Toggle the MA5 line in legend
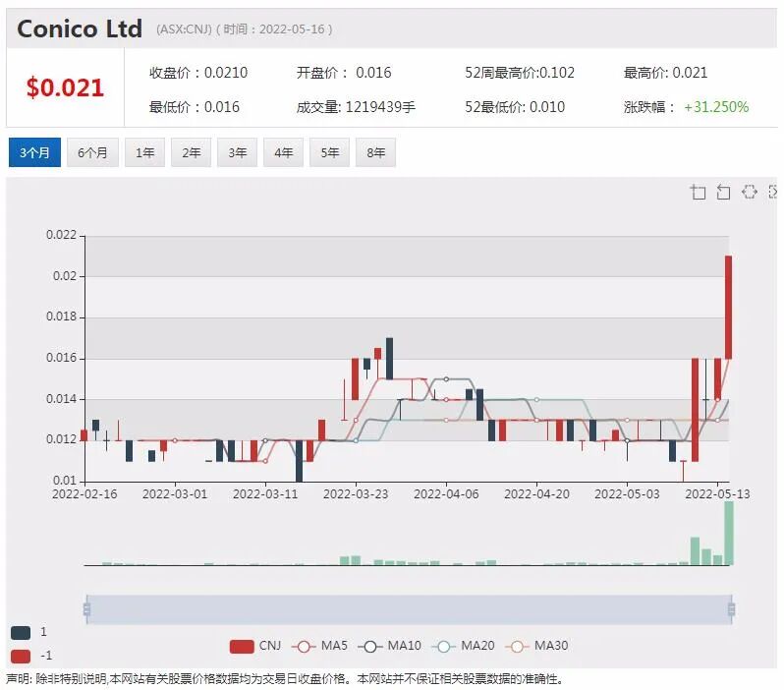 319,646
